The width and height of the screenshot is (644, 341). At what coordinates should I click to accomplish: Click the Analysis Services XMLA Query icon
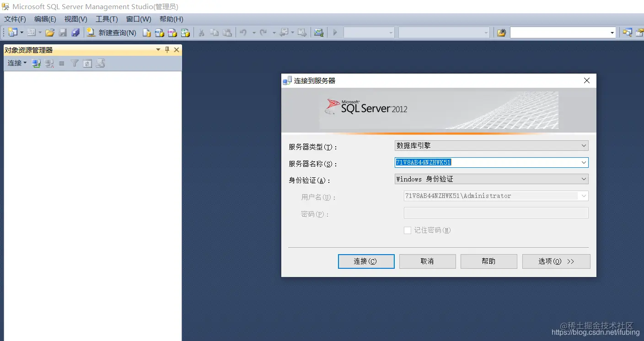click(185, 32)
